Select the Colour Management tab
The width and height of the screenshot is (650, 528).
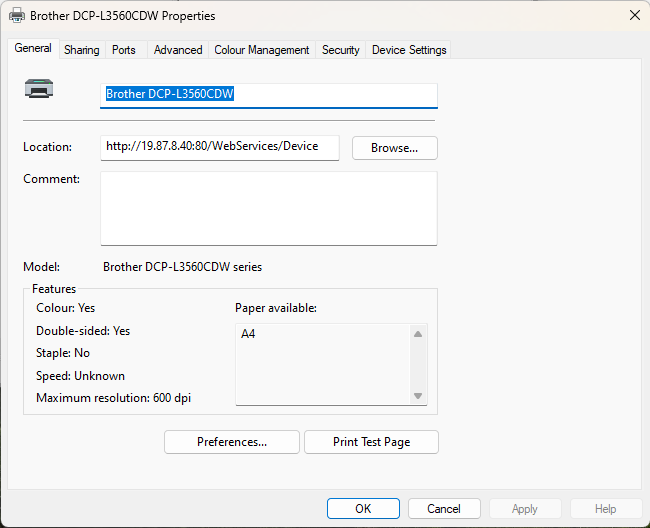pyautogui.click(x=262, y=50)
